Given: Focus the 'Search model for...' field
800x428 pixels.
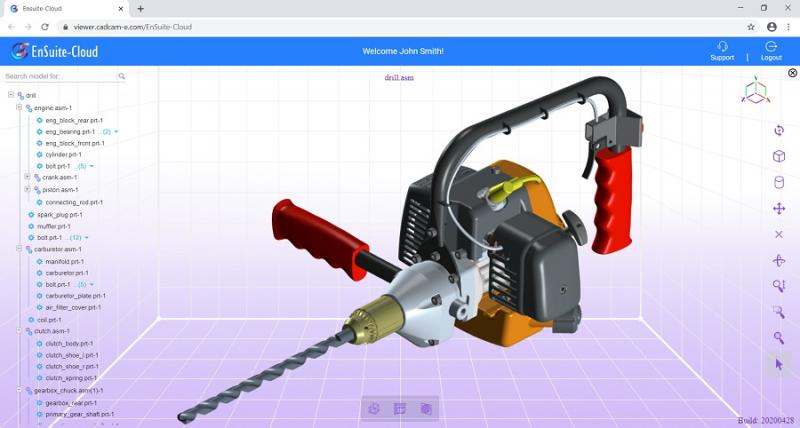Looking at the screenshot, I should click(60, 76).
